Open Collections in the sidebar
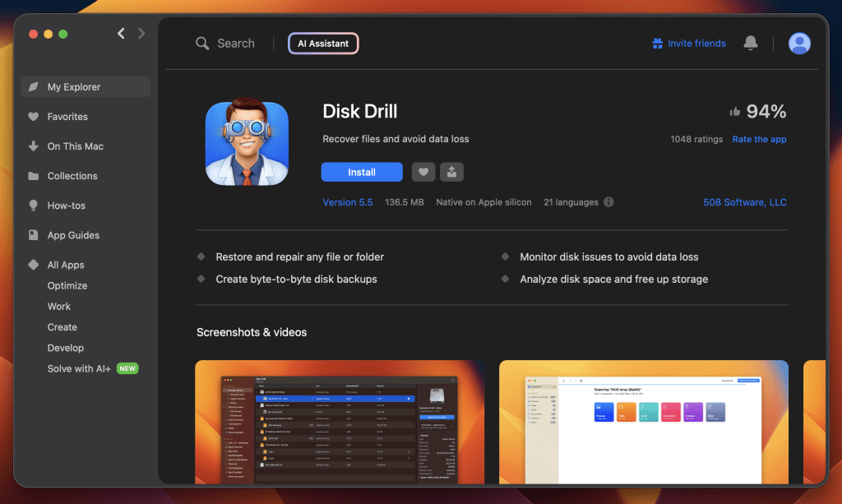The image size is (842, 504). [x=72, y=175]
